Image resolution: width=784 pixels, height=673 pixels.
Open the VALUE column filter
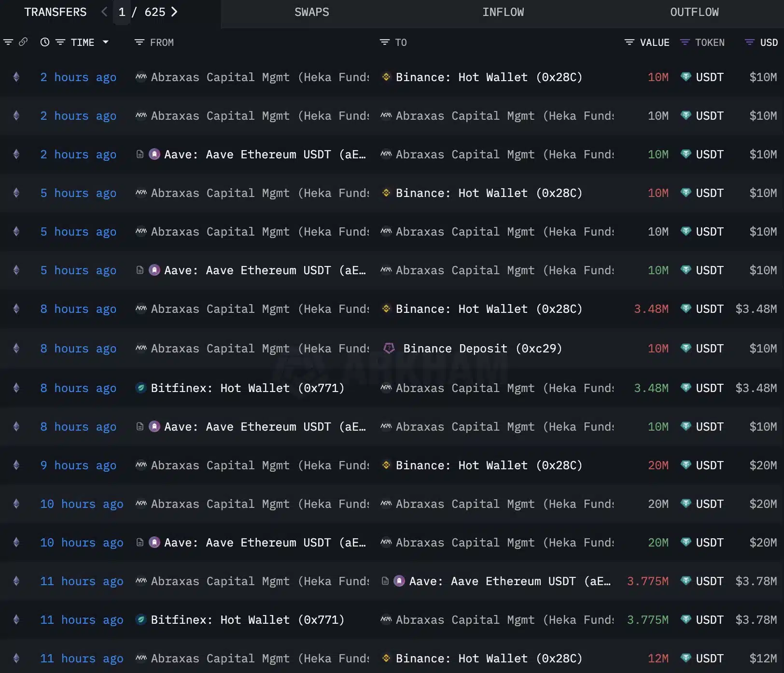pos(629,42)
